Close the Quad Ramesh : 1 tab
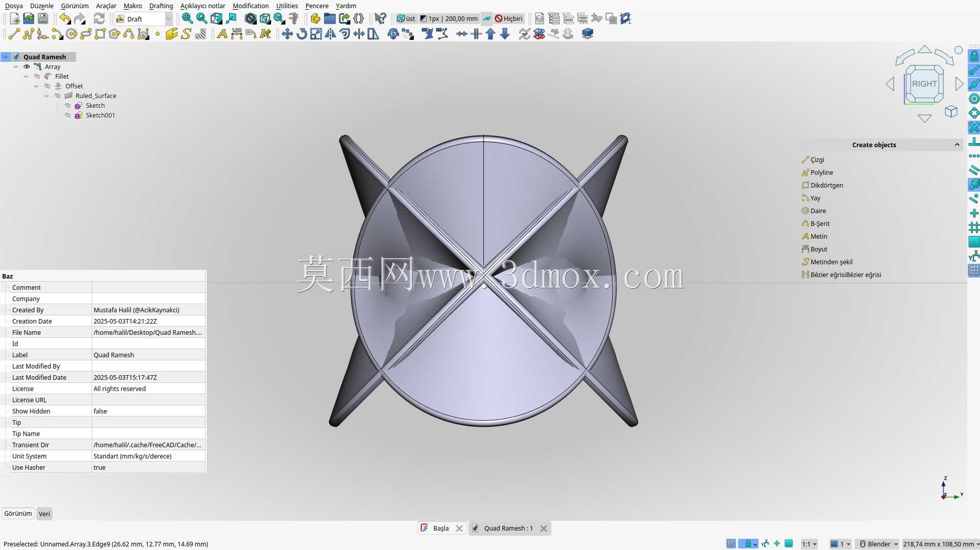 click(x=544, y=529)
